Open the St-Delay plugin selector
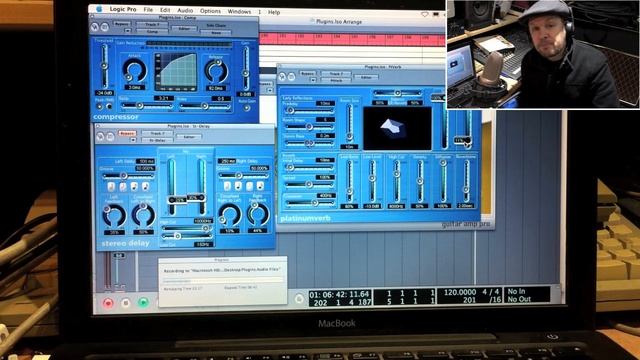 (x=157, y=140)
